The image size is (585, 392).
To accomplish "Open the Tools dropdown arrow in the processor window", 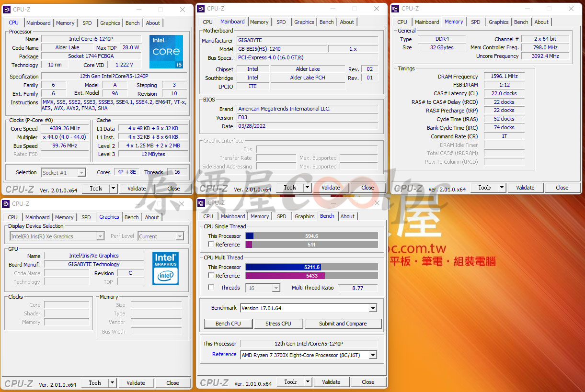I will pos(114,189).
